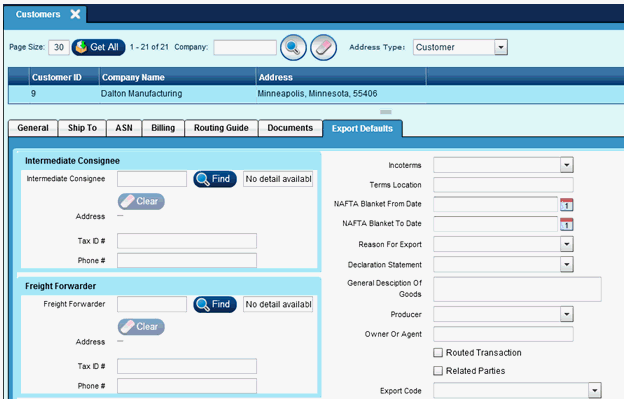The width and height of the screenshot is (624, 399).
Task: Click the eraser clear-search icon
Action: click(324, 47)
